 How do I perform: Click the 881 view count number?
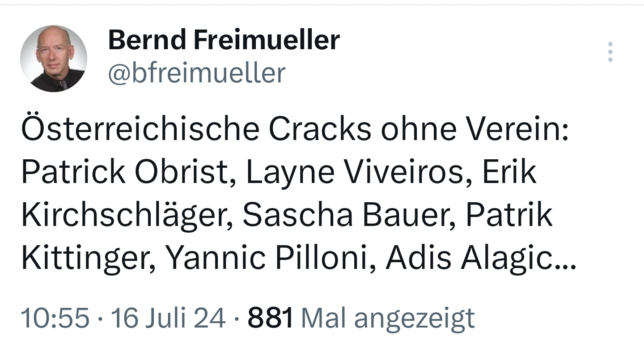(x=270, y=318)
